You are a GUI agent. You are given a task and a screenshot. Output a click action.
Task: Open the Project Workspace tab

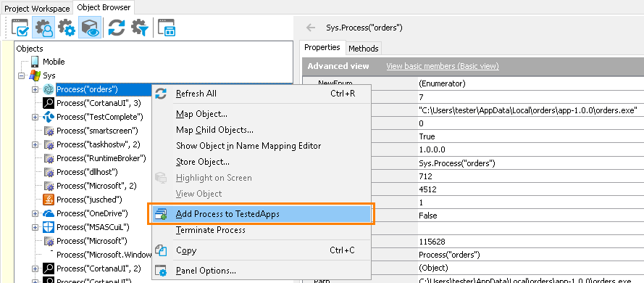pos(37,8)
